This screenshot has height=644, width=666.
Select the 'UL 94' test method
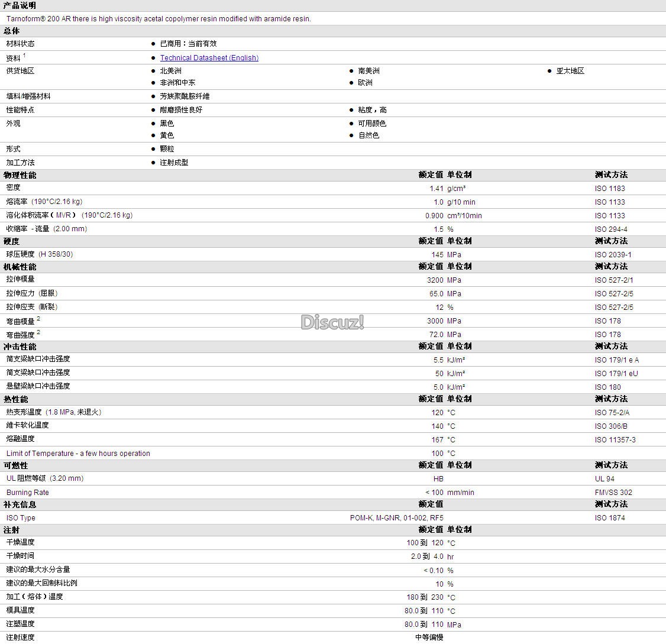point(604,479)
